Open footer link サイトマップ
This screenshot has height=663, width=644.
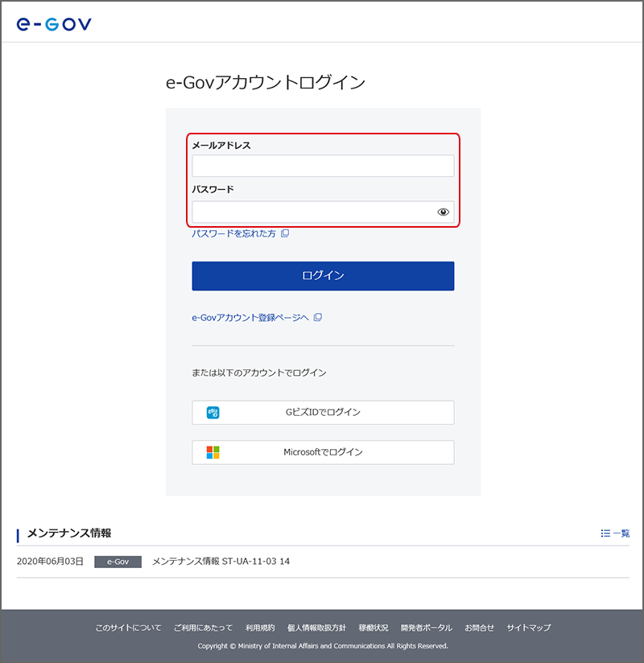[529, 628]
